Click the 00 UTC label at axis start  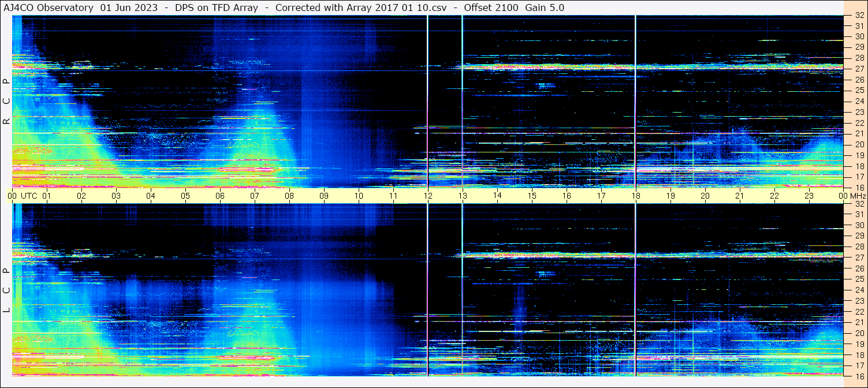click(x=23, y=196)
